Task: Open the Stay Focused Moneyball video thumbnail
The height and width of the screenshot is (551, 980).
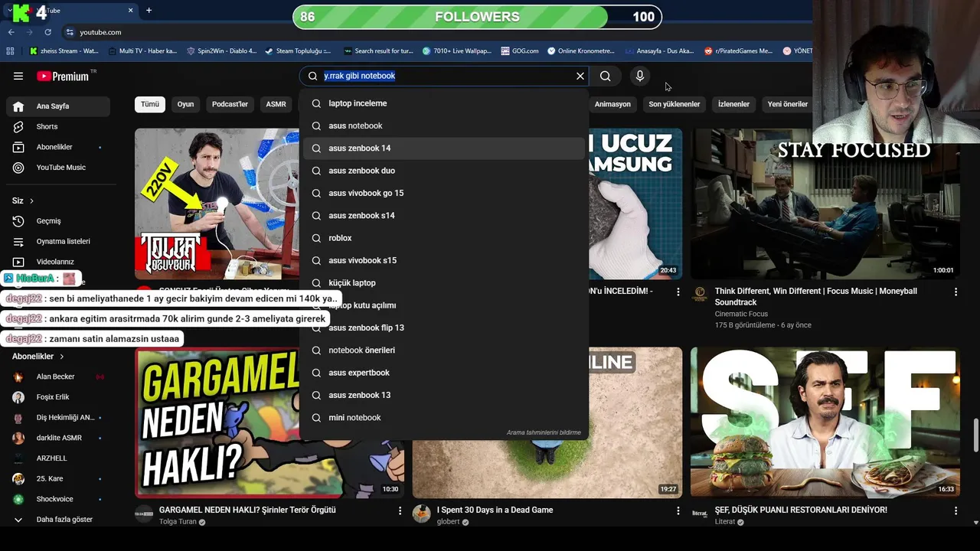Action: point(825,203)
